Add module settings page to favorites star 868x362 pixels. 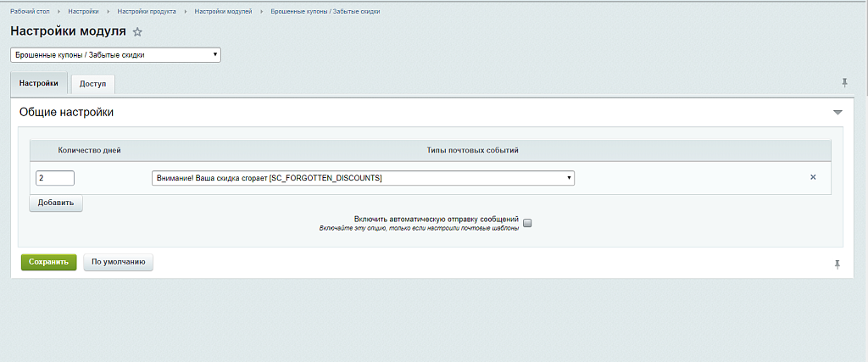138,31
